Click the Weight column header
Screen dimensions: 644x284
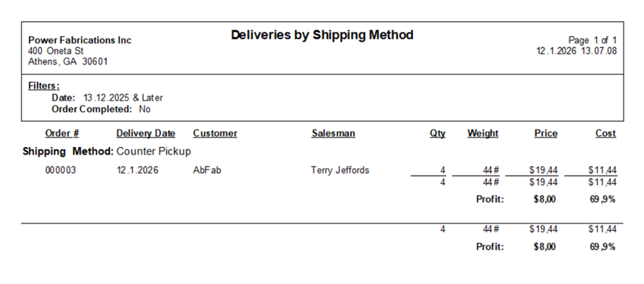click(483, 133)
